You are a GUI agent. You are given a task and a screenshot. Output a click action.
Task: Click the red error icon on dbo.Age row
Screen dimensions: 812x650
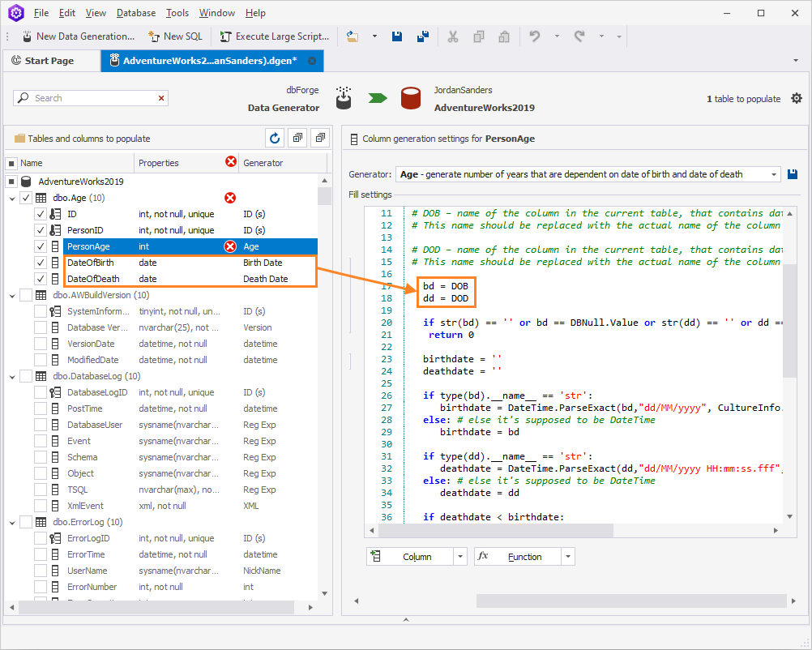[x=230, y=198]
